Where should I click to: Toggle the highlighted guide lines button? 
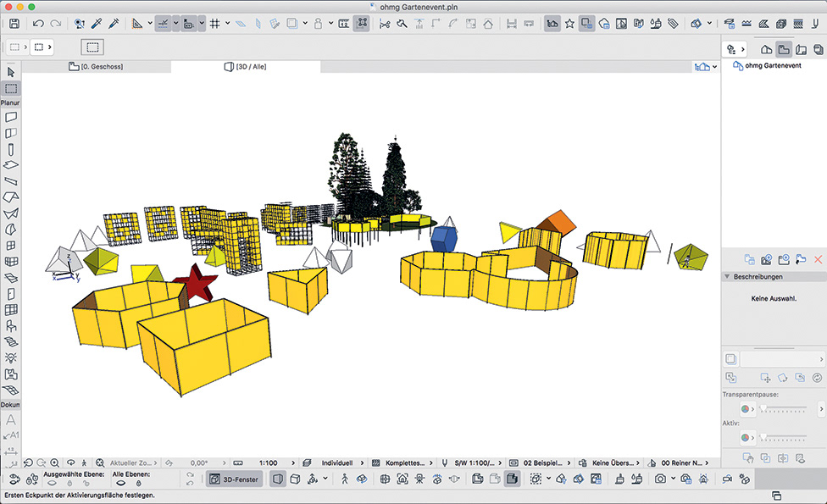pyautogui.click(x=163, y=24)
